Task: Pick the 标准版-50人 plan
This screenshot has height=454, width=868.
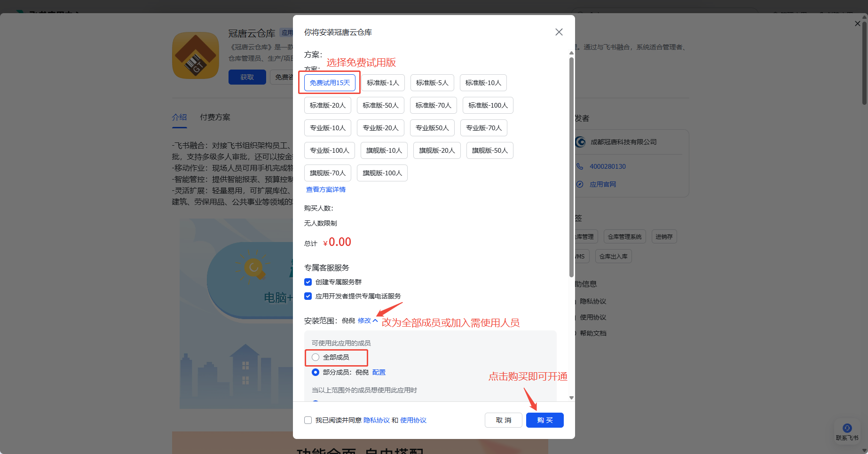Action: click(380, 105)
